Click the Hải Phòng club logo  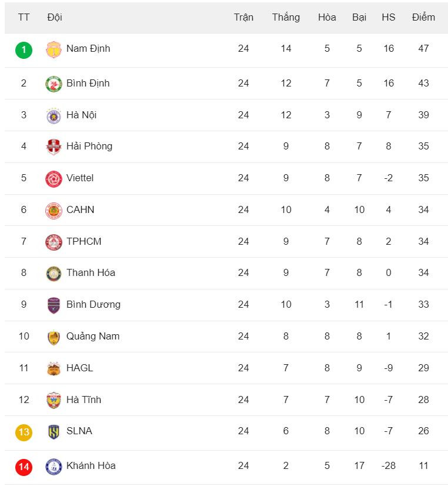[x=54, y=147]
